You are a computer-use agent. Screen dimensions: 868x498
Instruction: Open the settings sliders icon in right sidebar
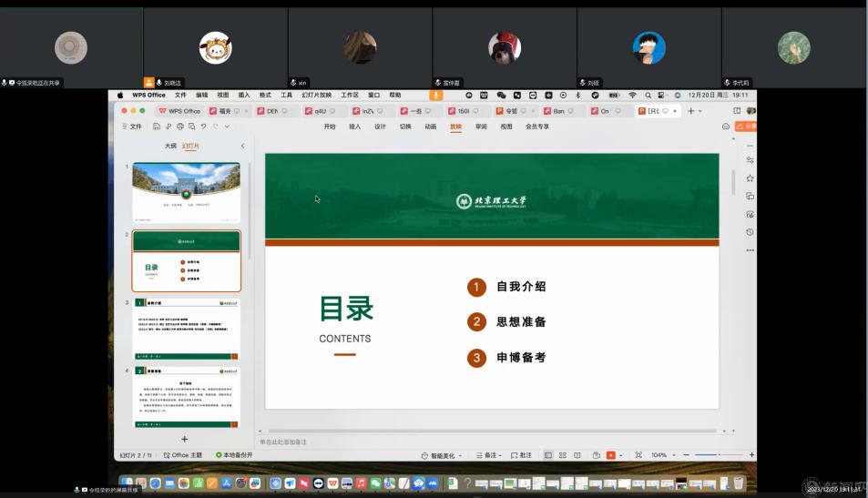tap(750, 160)
